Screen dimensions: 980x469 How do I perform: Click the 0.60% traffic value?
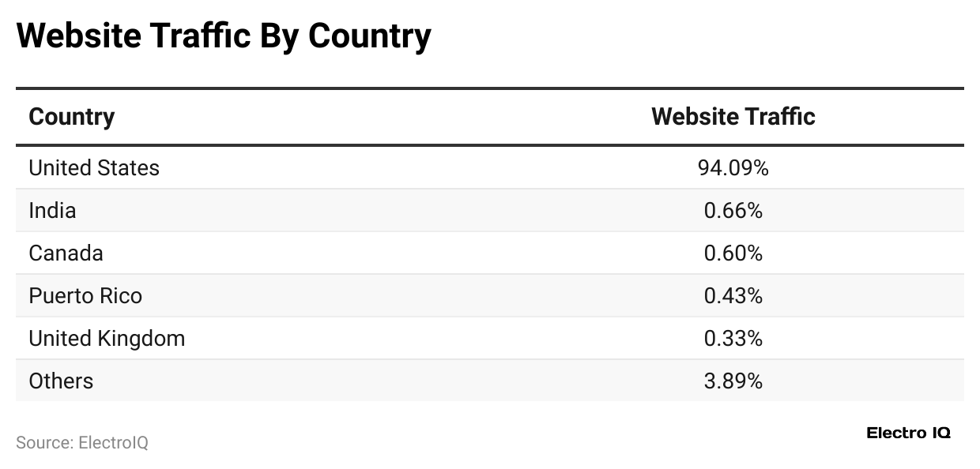(x=733, y=253)
